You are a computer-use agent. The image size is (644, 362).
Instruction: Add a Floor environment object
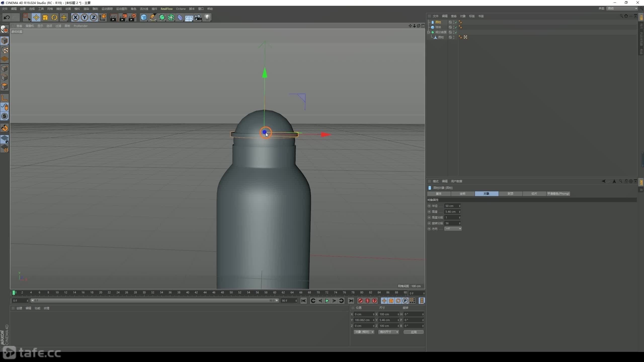click(189, 17)
